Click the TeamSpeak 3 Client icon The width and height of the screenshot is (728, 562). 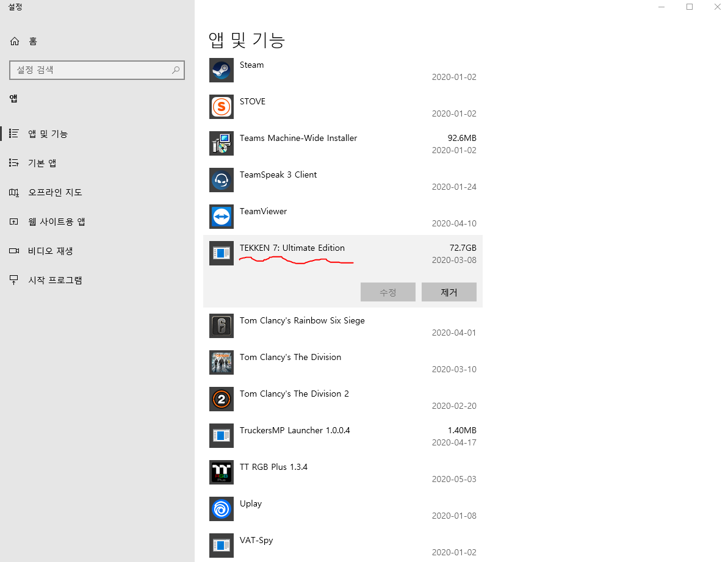pos(222,180)
